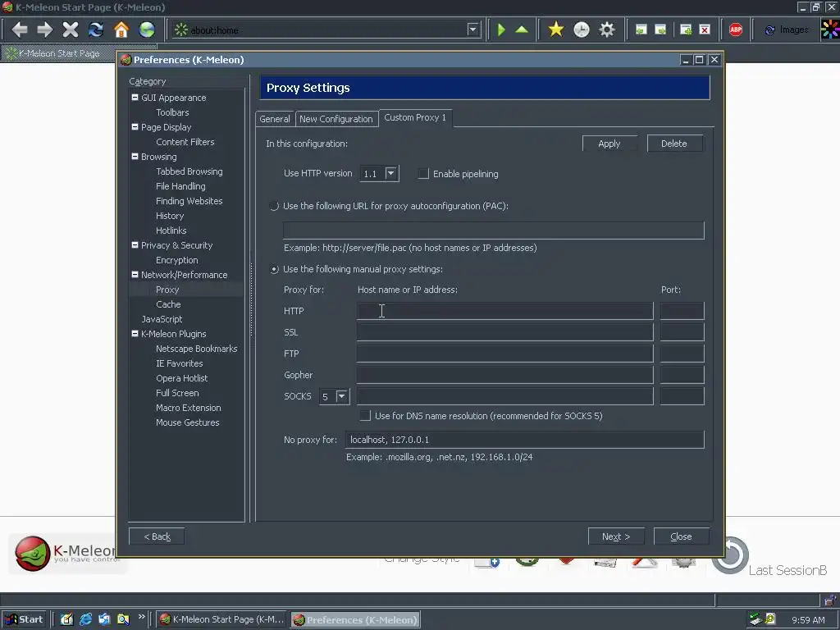This screenshot has width=840, height=630.
Task: Click the PAC URL input field
Action: click(493, 231)
